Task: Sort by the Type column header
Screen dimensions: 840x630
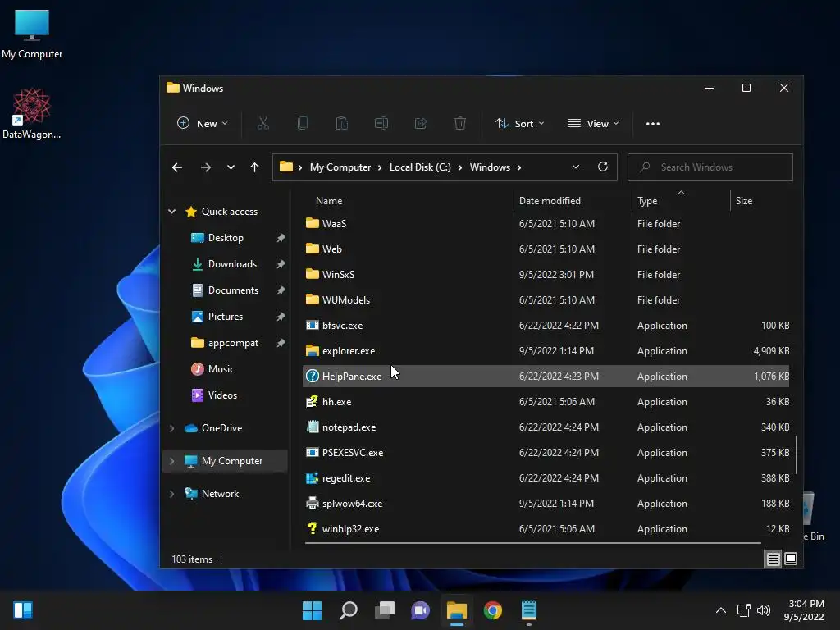Action: pyautogui.click(x=647, y=201)
